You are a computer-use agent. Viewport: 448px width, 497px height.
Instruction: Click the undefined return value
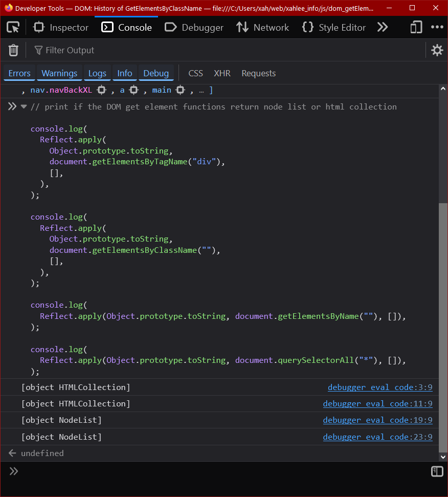[42, 453]
